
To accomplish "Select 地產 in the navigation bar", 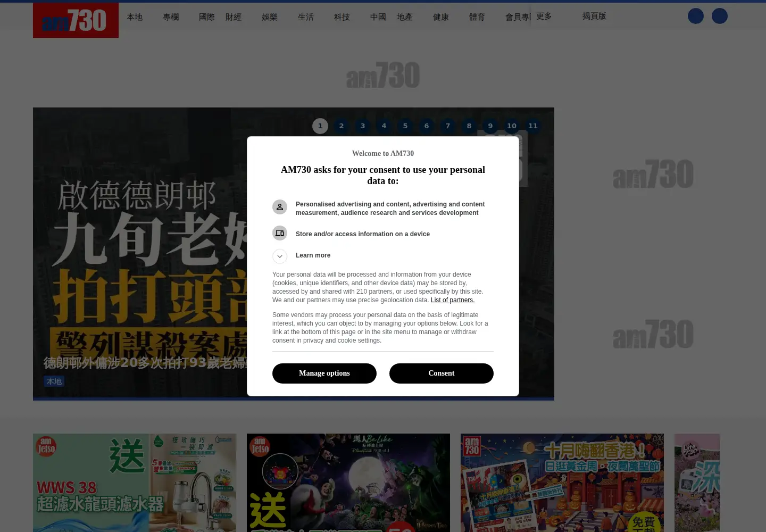I will tap(405, 17).
